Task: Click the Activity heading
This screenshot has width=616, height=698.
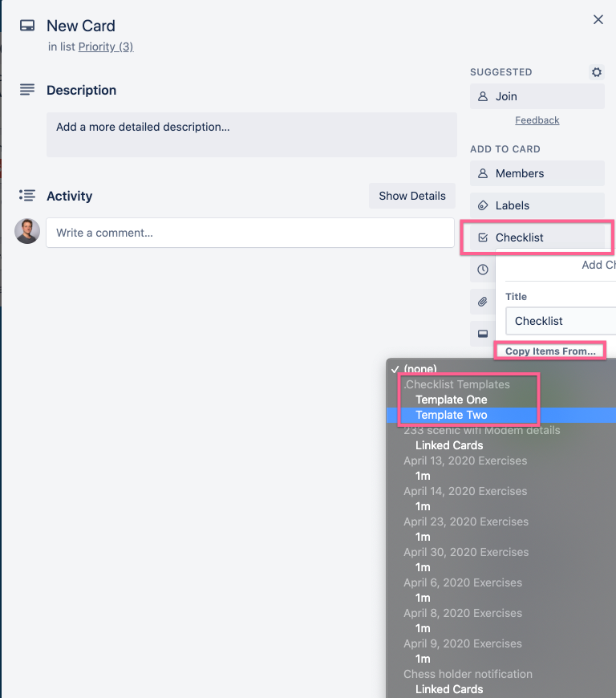Action: (70, 196)
